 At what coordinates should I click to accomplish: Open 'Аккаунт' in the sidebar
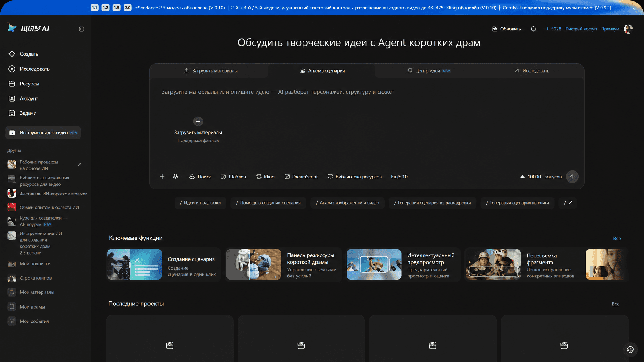(24, 98)
